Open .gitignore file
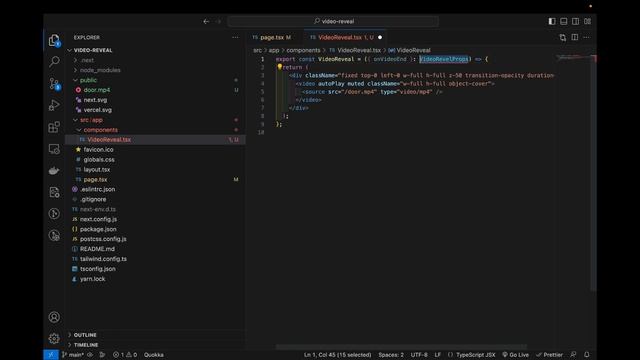 click(93, 199)
